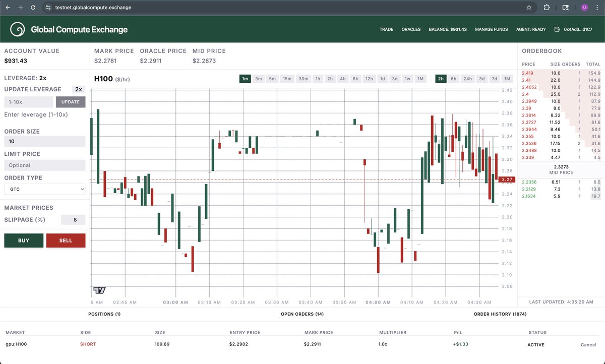Select the 5m candle interval
Screen dimensions: 605x364
272,79
